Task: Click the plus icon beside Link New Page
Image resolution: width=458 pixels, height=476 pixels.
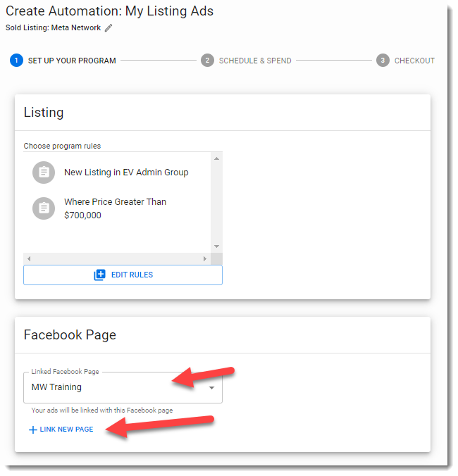Action: click(x=33, y=430)
